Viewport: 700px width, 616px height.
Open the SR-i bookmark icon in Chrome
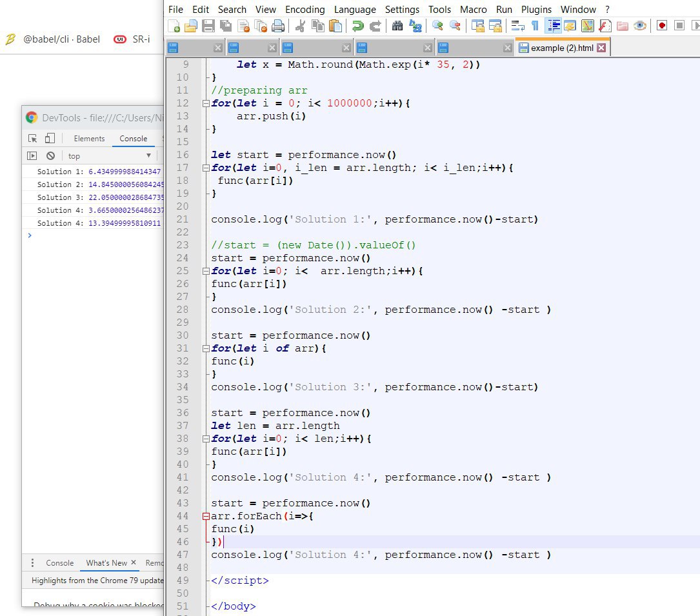point(119,39)
